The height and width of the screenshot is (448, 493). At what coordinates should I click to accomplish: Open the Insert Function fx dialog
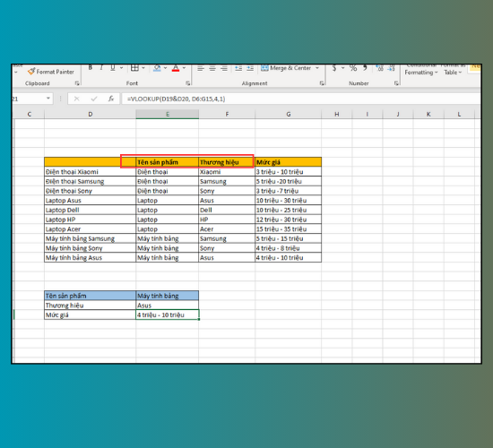coord(111,99)
